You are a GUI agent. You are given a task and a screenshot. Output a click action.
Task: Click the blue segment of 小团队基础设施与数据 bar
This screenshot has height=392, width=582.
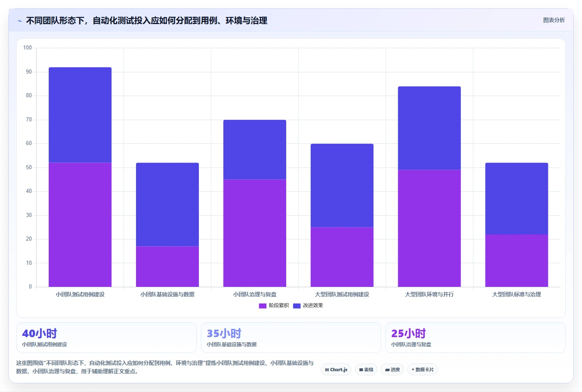pyautogui.click(x=167, y=204)
